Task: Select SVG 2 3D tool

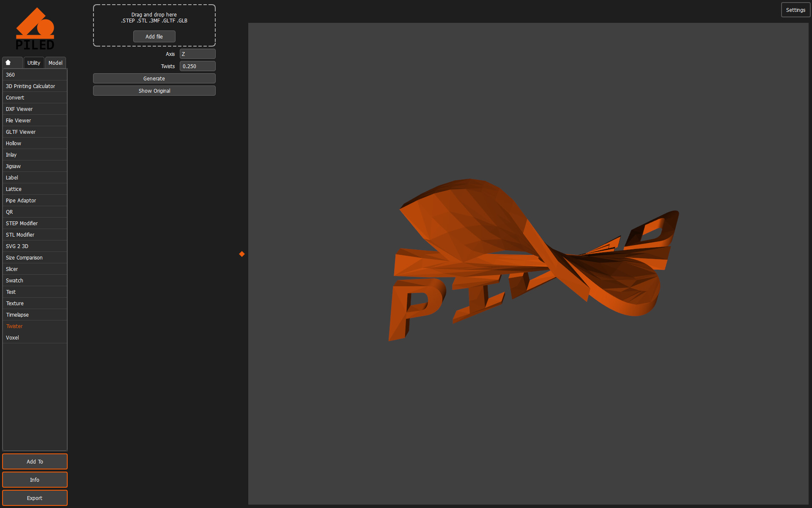Action: tap(35, 246)
